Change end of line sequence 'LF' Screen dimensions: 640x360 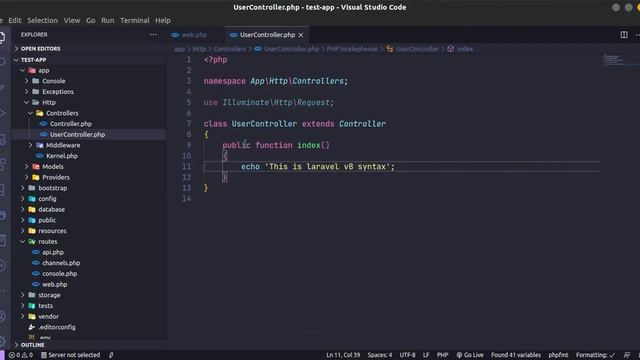pos(426,355)
